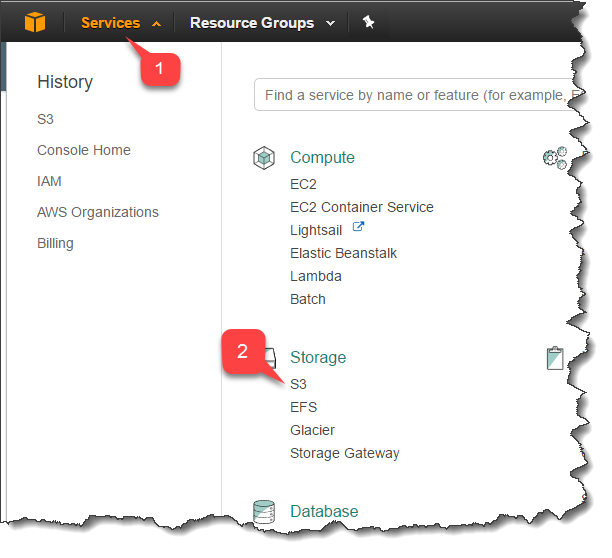
Task: Open EC2 Container Service
Action: coord(361,207)
